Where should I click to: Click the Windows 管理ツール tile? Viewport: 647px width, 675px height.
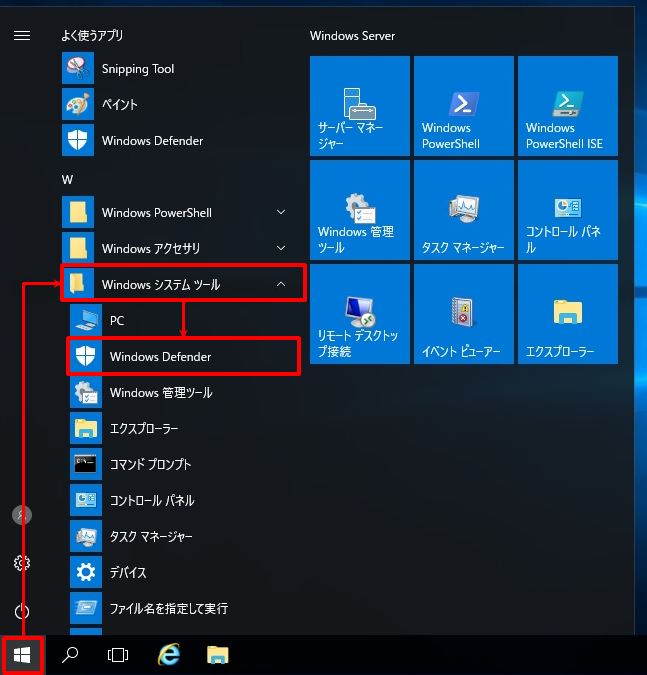point(359,210)
